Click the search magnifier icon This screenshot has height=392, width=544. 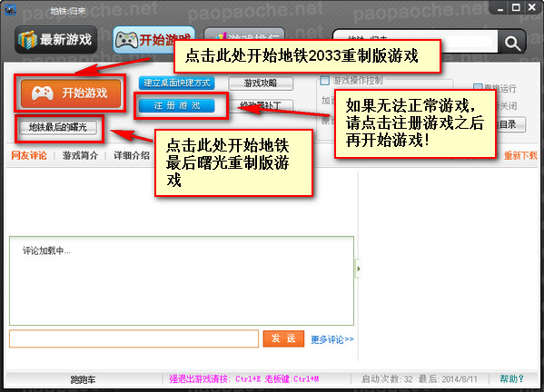click(512, 43)
